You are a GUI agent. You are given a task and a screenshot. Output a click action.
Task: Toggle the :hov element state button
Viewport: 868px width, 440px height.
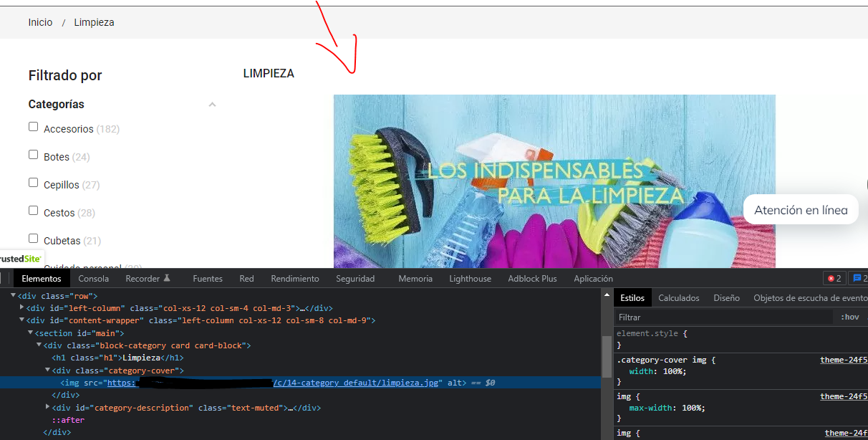849,317
